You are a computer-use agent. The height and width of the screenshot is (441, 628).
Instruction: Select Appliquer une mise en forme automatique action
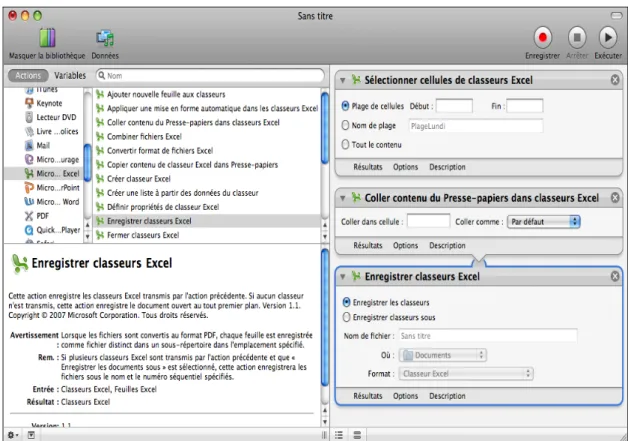point(206,108)
